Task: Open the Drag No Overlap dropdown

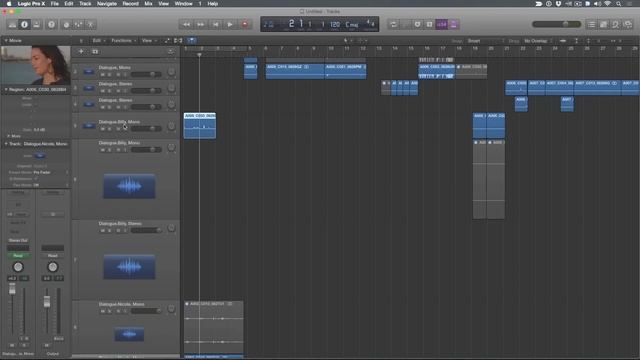Action: pos(538,41)
